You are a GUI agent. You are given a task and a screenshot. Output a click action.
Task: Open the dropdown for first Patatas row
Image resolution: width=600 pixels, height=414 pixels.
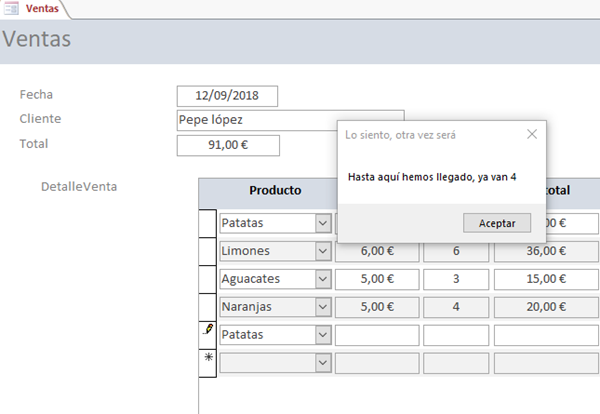pyautogui.click(x=323, y=223)
